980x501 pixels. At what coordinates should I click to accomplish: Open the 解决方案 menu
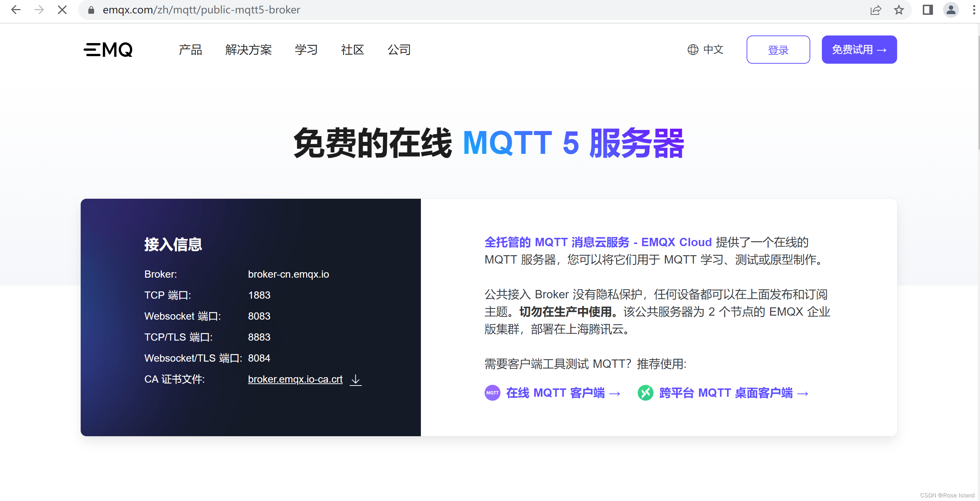click(x=248, y=50)
